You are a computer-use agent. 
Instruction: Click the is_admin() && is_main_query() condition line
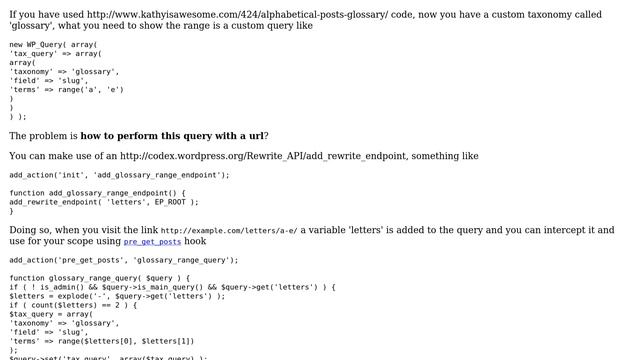coord(172,287)
